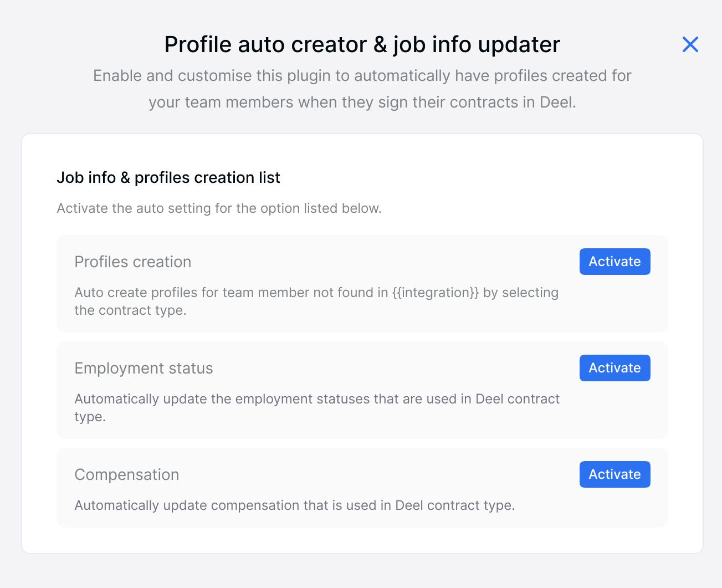This screenshot has height=588, width=722.
Task: Activate the Compensation option
Action: click(615, 474)
